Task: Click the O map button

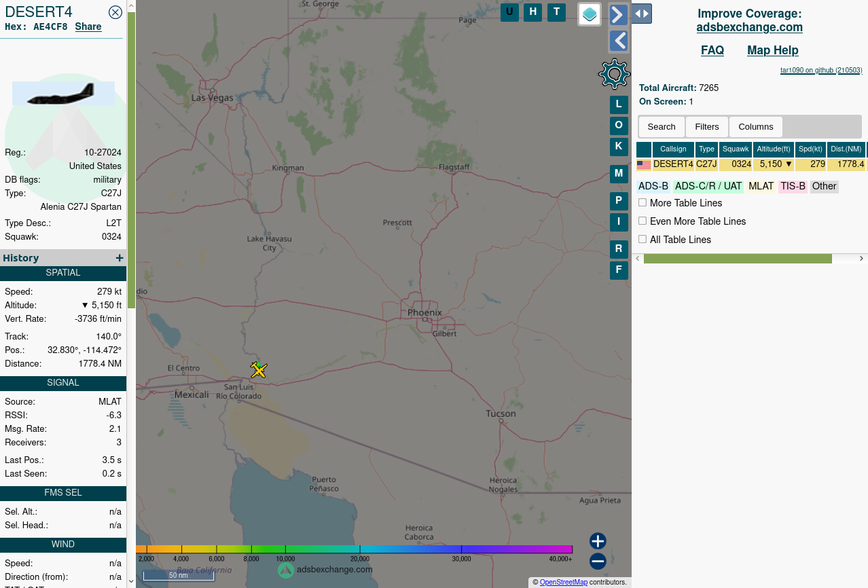Action: click(x=619, y=126)
